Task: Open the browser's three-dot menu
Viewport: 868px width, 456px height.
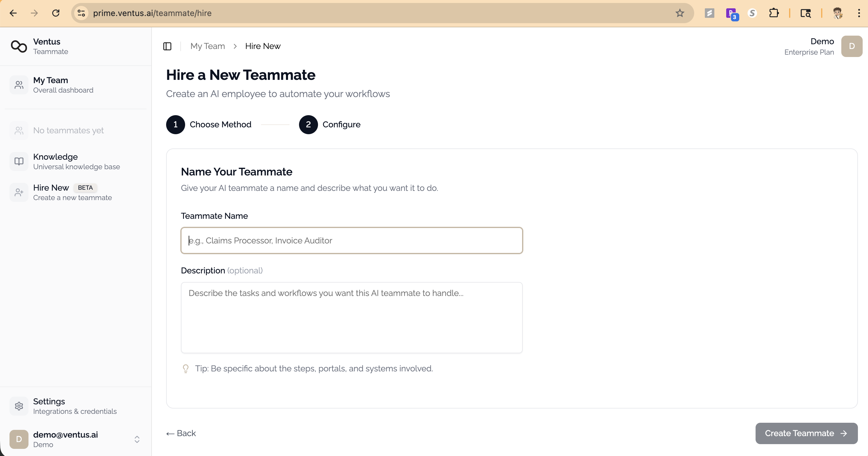Action: [859, 13]
